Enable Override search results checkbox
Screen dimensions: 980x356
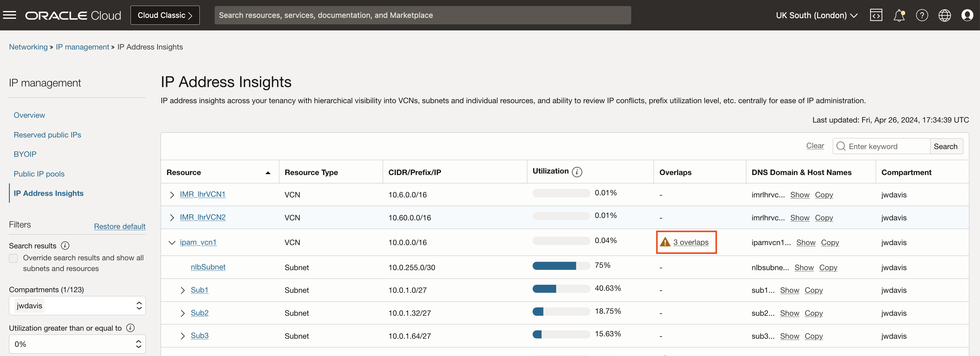point(13,258)
